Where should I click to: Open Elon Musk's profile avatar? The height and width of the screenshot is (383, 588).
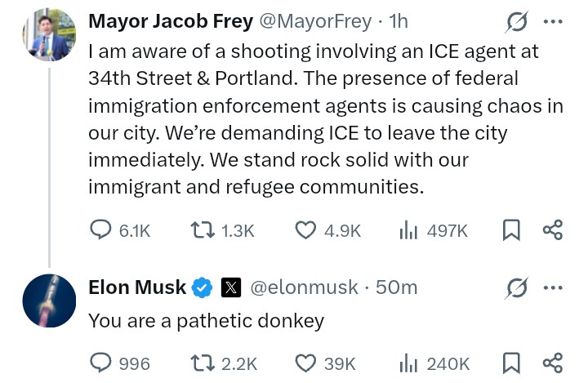tap(50, 301)
